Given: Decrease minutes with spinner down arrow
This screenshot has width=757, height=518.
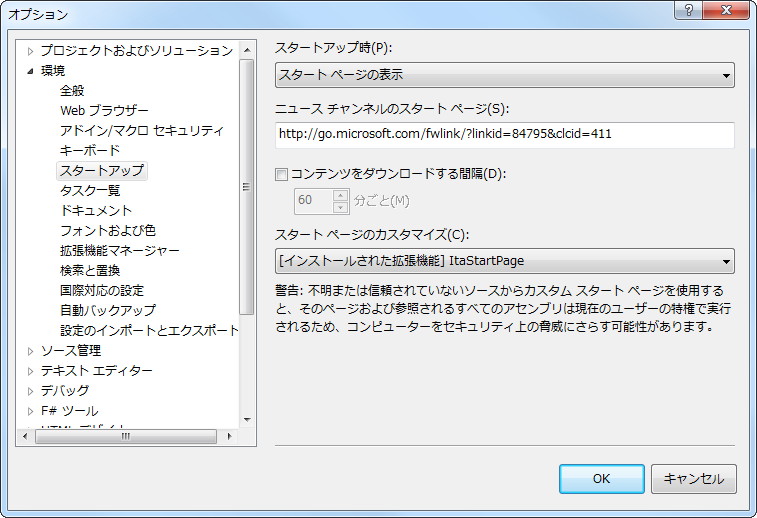Looking at the screenshot, I should [x=340, y=208].
